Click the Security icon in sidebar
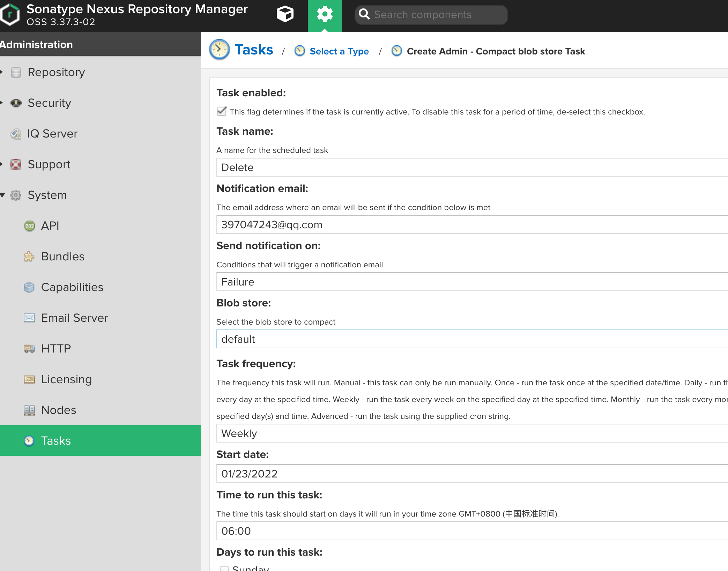The image size is (728, 571). 16,103
